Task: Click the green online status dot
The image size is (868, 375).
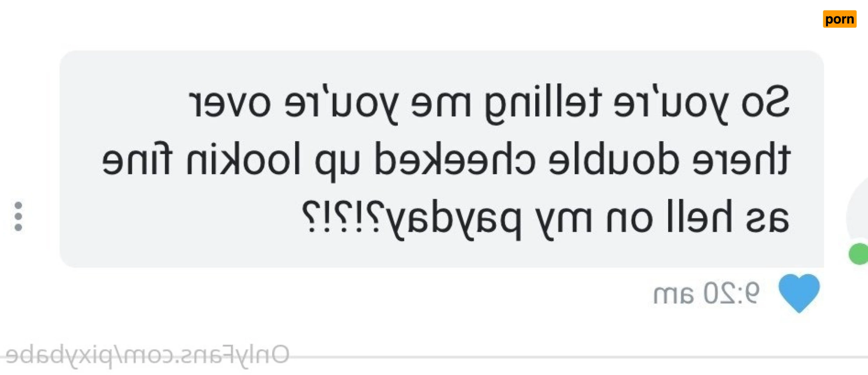Action: (x=858, y=254)
